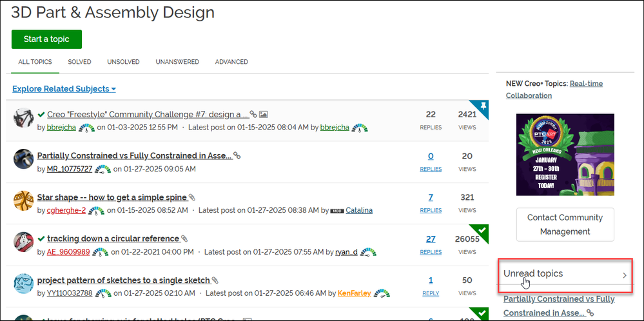
Task: Click rank gauge icon next to YY110032788
Action: [x=103, y=293]
